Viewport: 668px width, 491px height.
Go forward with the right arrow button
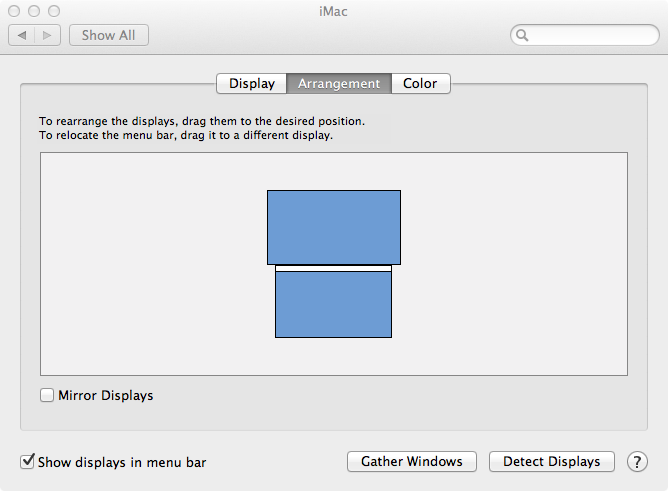(x=49, y=35)
